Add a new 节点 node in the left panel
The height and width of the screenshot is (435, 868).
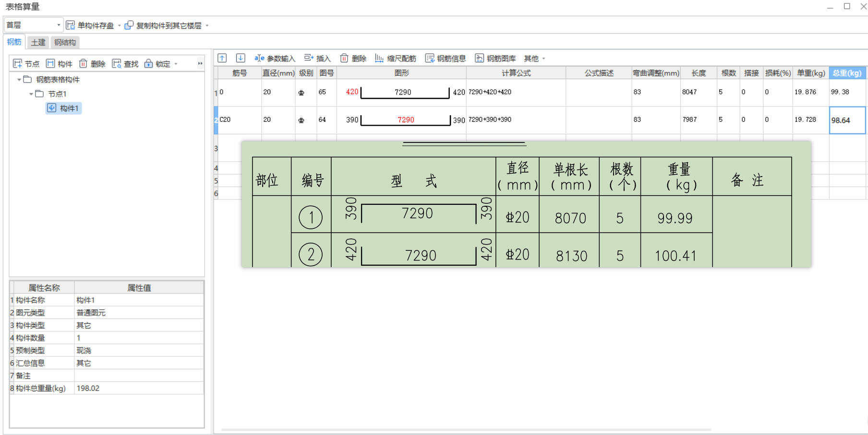(x=26, y=63)
